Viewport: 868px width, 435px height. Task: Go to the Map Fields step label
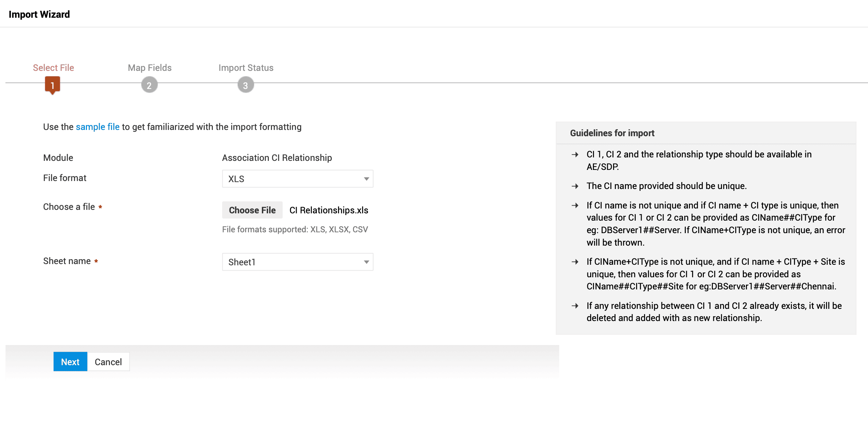pos(150,68)
